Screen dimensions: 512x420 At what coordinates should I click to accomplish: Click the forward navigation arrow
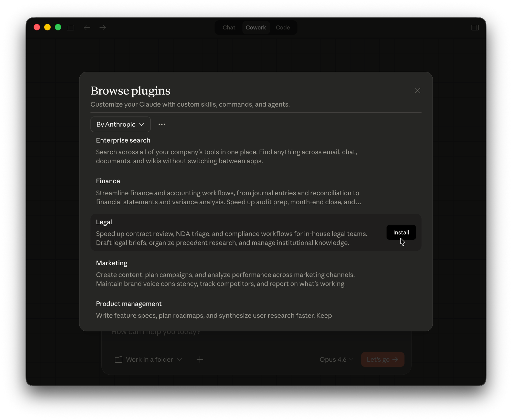click(102, 27)
